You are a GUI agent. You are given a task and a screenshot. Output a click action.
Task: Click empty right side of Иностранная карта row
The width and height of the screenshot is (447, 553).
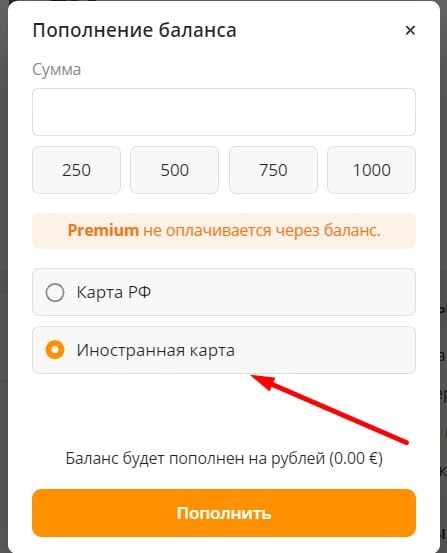pos(325,350)
